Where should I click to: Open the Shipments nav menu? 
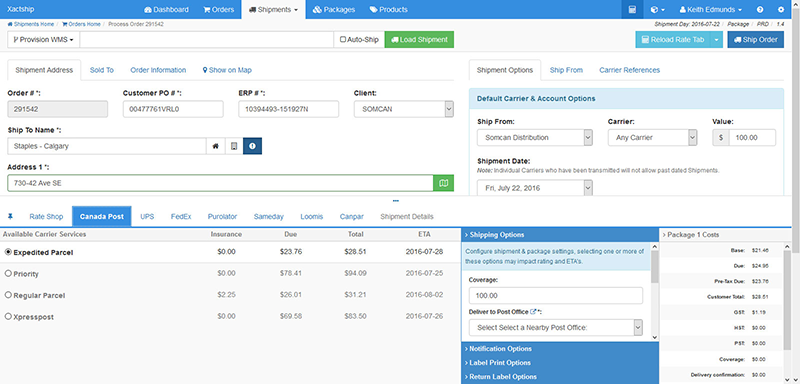click(x=273, y=9)
